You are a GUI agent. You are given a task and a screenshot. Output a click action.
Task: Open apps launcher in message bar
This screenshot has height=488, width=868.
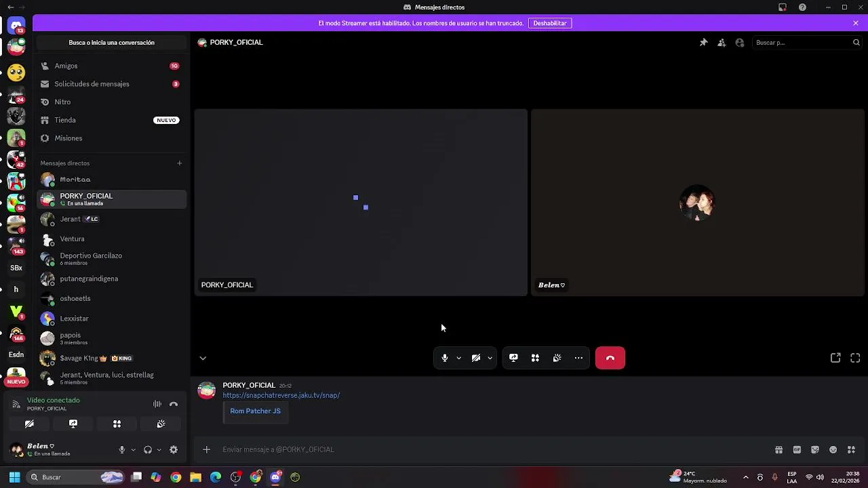coord(852,450)
